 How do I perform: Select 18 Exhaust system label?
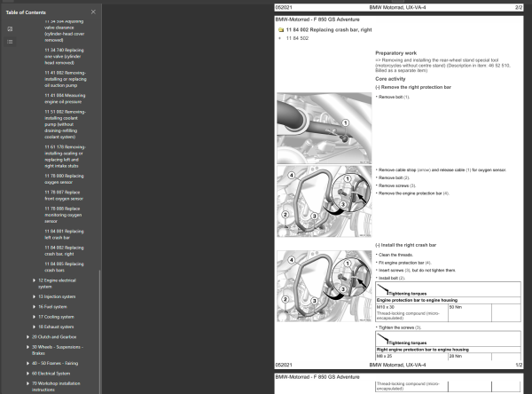tap(56, 327)
